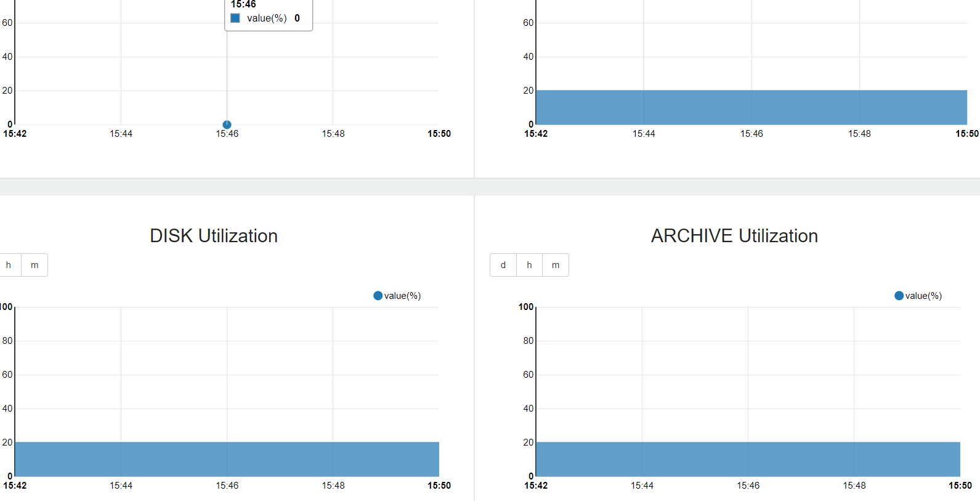The image size is (980, 501).
Task: Click the 15:50 axis label under DISK chart
Action: click(x=439, y=486)
